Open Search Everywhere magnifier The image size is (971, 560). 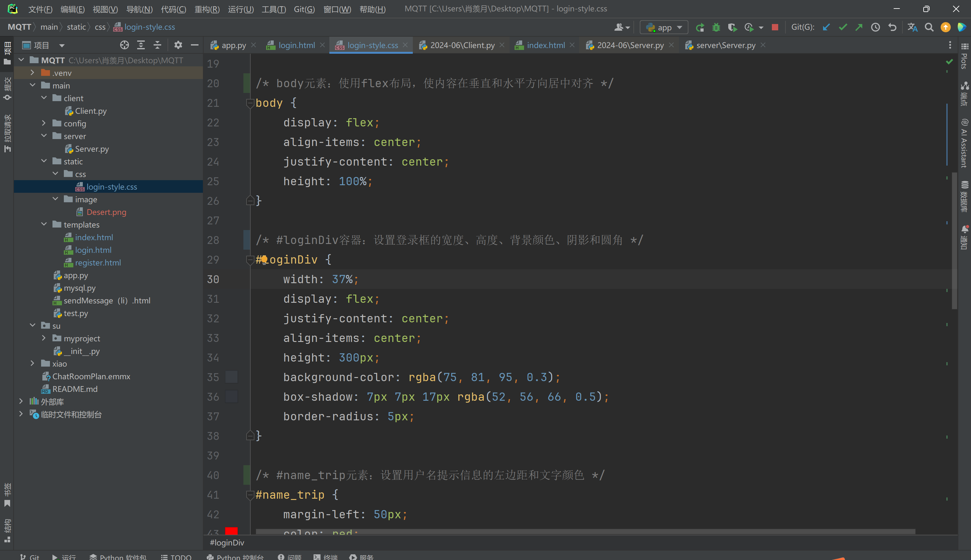click(x=929, y=27)
